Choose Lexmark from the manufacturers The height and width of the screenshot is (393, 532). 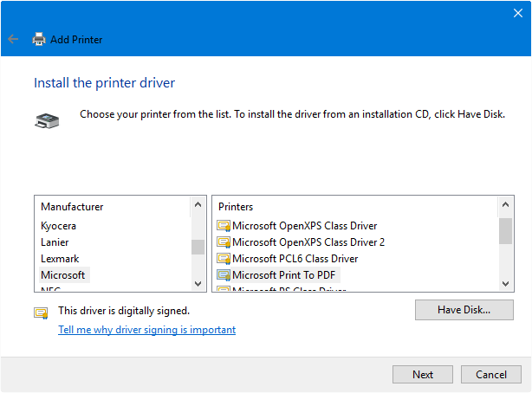pyautogui.click(x=60, y=259)
